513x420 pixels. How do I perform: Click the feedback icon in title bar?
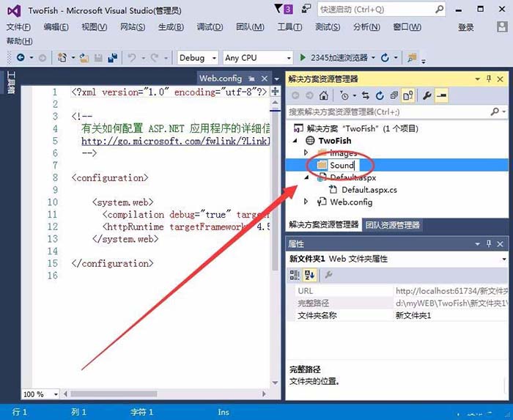[306, 9]
